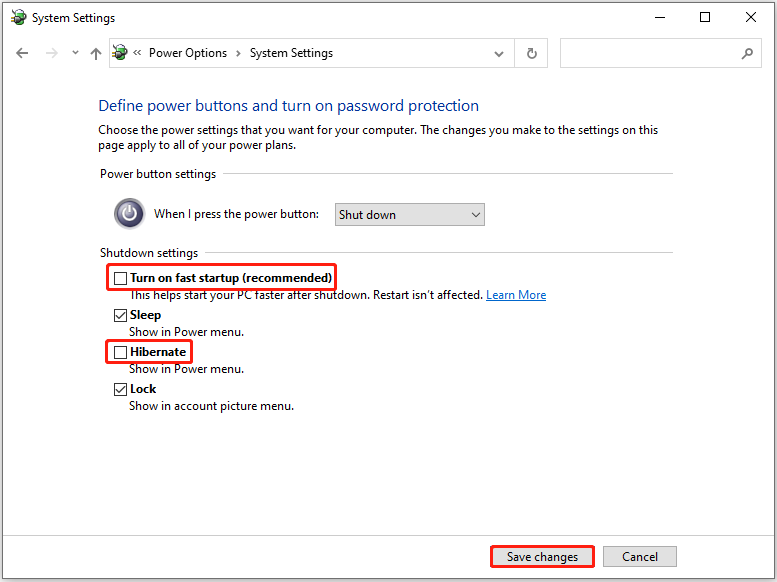Image resolution: width=777 pixels, height=582 pixels.
Task: Maximize the System Settings window
Action: click(705, 17)
